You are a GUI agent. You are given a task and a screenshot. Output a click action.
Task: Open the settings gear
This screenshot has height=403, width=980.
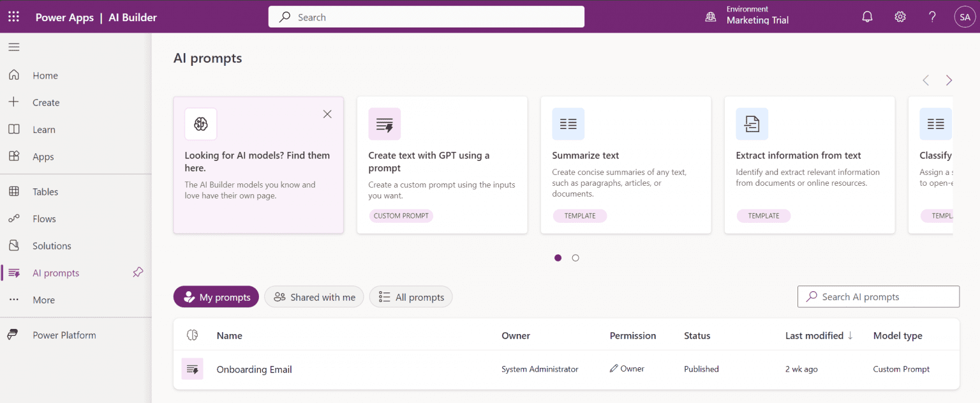pyautogui.click(x=900, y=17)
